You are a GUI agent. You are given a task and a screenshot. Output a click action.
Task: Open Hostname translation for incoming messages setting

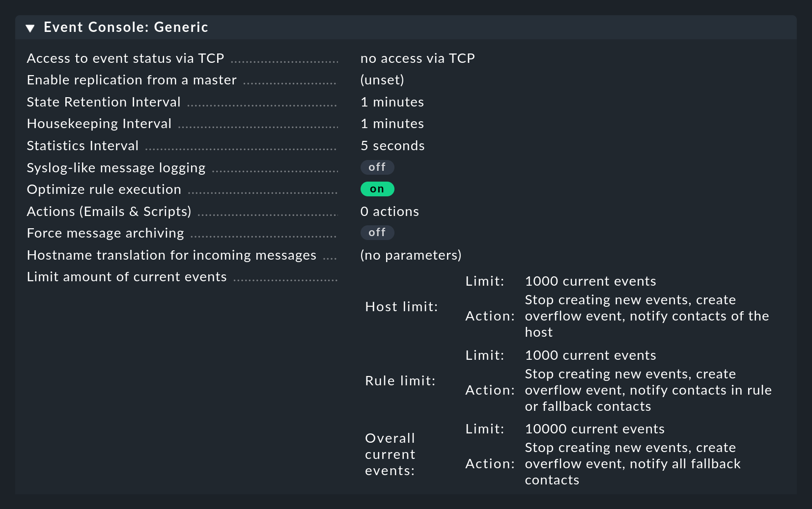[x=171, y=255]
